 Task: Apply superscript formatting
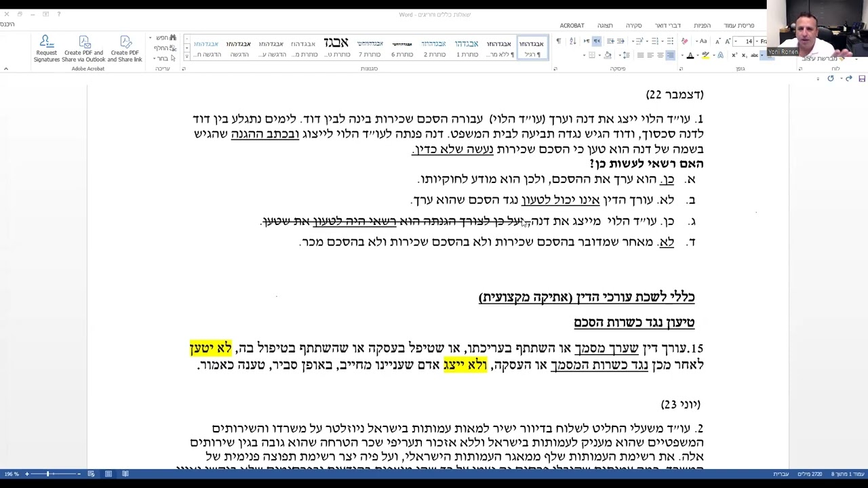[x=734, y=56]
